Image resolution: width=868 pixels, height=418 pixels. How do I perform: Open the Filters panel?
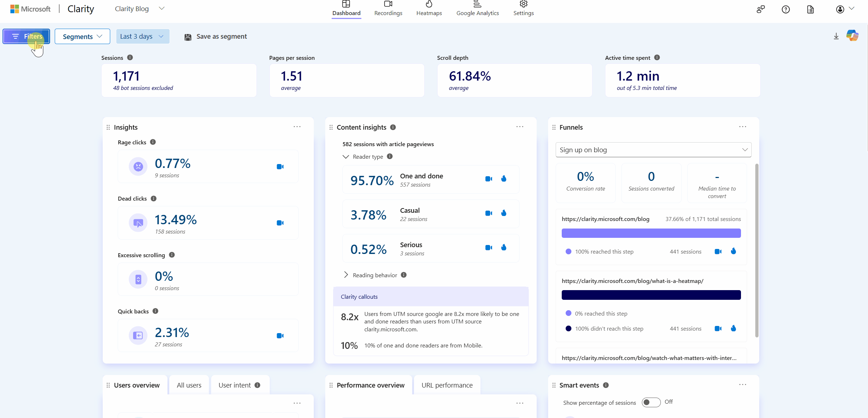[x=26, y=36]
